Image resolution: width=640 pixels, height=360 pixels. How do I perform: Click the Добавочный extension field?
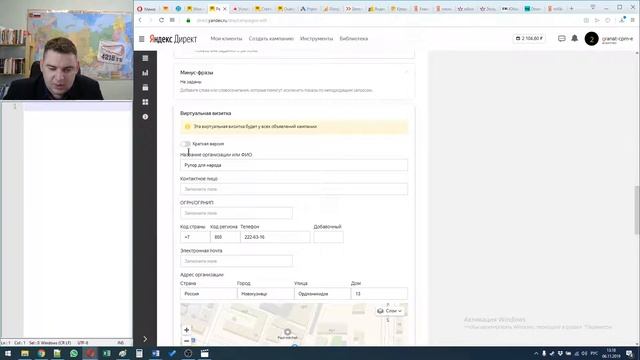click(329, 237)
